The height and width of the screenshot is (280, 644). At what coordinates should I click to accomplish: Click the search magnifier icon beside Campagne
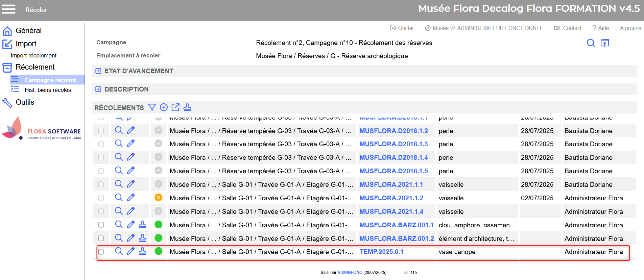click(591, 43)
